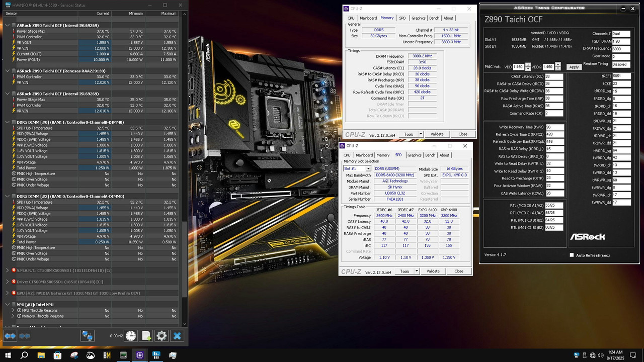Open the Bench tab in CPU-Z SPD window
644x362 pixels.
430,155
